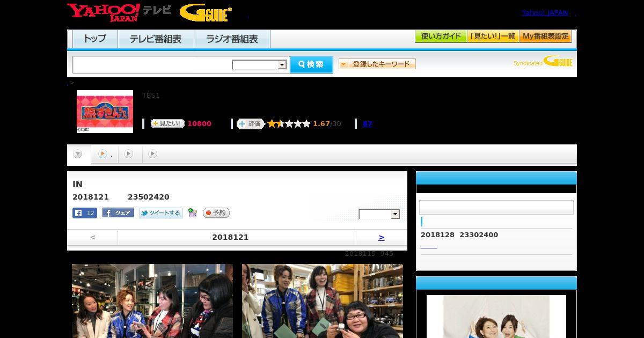Image resolution: width=644 pixels, height=338 pixels.
Task: Select the orange play-icon tab
Action: (x=105, y=154)
